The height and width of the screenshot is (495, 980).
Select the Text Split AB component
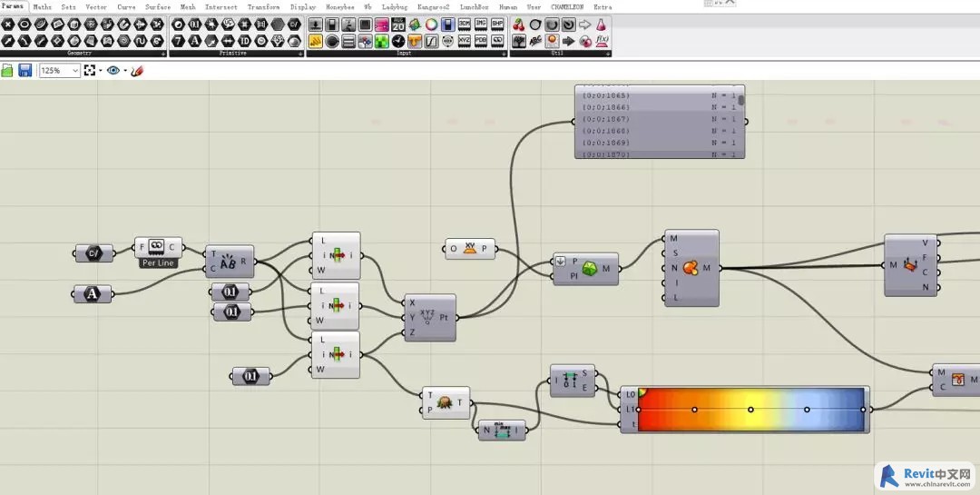(229, 262)
